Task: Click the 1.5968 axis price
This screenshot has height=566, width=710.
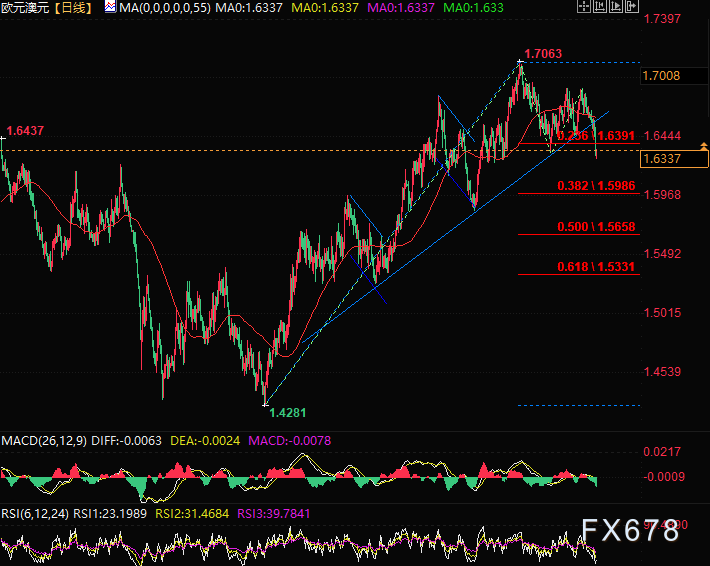Action: (662, 195)
